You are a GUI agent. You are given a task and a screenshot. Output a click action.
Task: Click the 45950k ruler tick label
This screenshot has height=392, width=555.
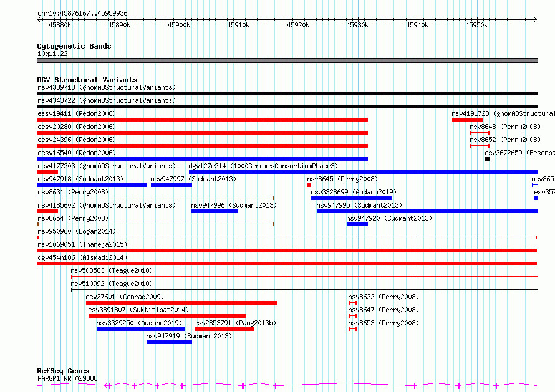pos(476,25)
